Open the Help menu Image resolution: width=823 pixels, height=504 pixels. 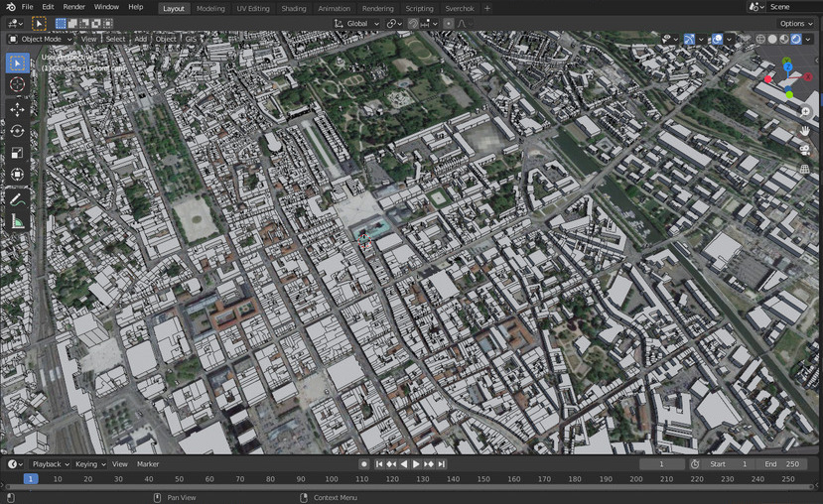(136, 7)
